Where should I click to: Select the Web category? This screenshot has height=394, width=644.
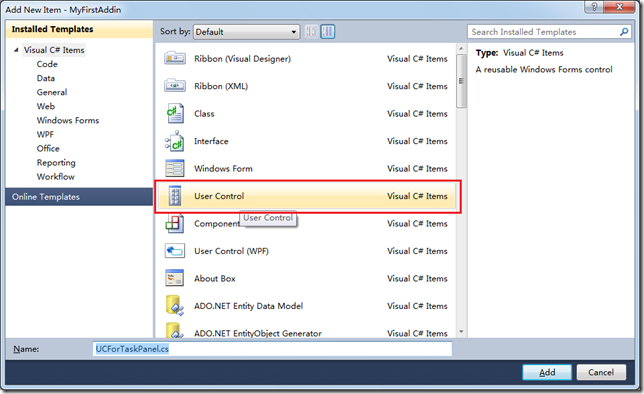(46, 106)
